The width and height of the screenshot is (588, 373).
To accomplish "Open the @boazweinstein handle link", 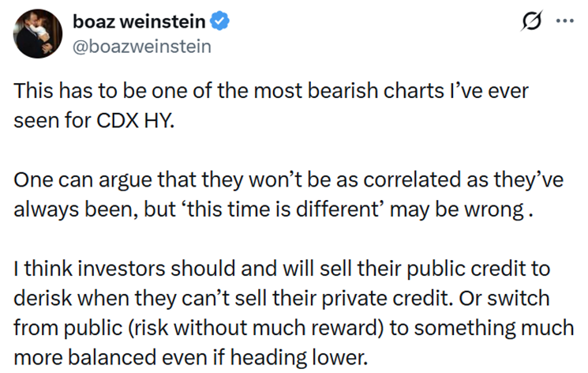I will coord(141,46).
